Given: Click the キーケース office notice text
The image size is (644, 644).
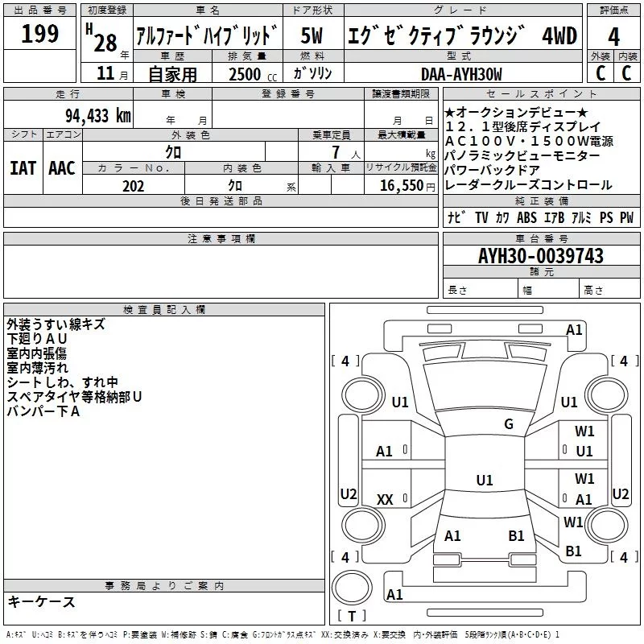Looking at the screenshot, I should coord(41,602).
